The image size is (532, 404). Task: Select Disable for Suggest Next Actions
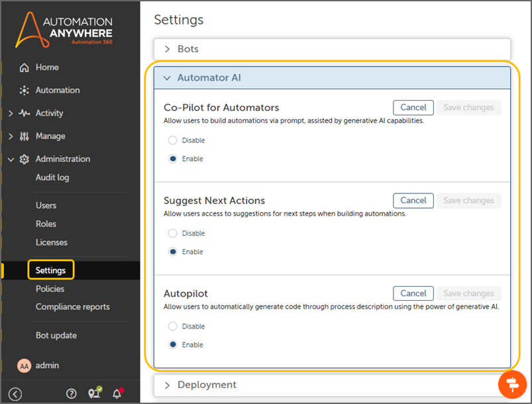coord(173,233)
